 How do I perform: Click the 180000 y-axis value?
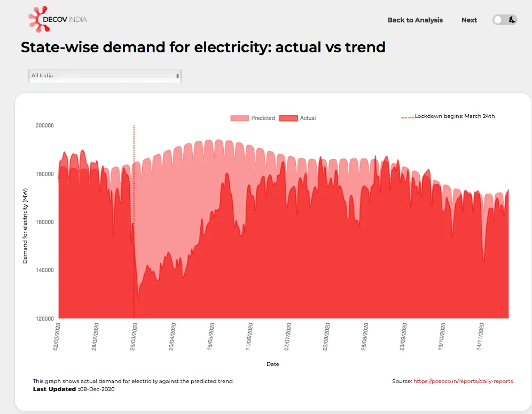tap(44, 174)
